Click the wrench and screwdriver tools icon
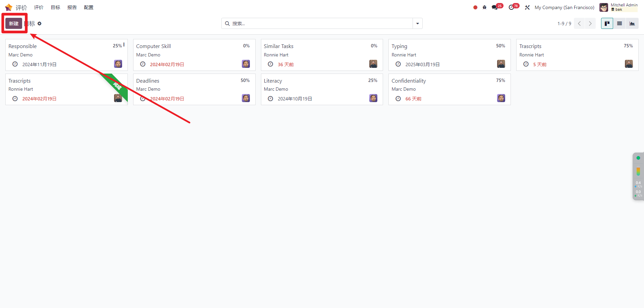Screen dimensions: 644x308 coord(527,7)
